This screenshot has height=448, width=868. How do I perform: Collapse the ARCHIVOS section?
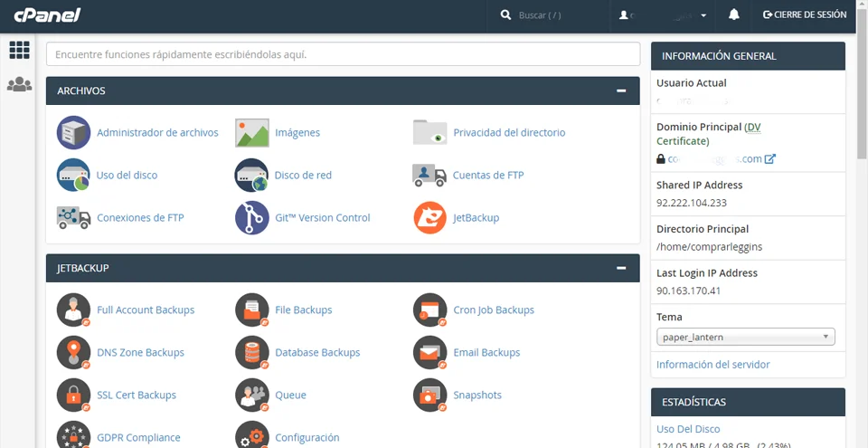(621, 91)
